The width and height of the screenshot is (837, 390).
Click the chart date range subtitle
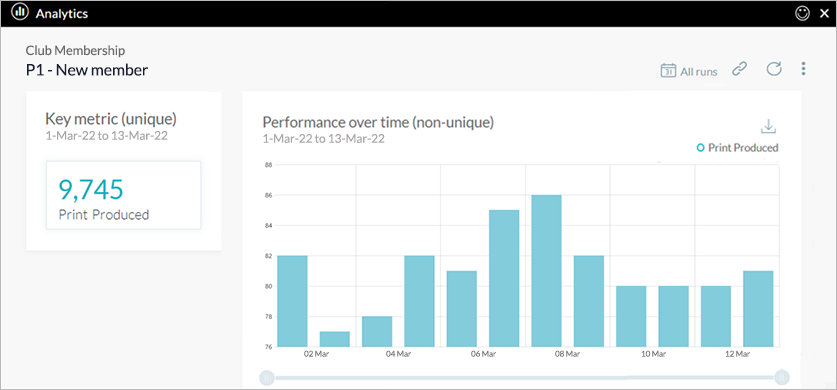tap(323, 139)
